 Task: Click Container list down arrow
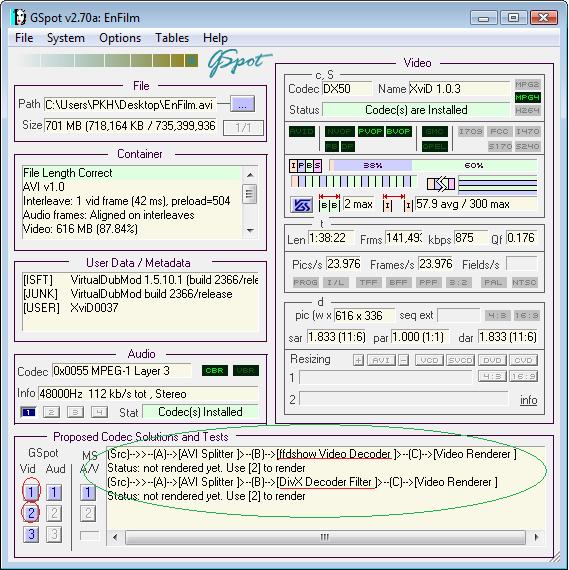pyautogui.click(x=250, y=230)
